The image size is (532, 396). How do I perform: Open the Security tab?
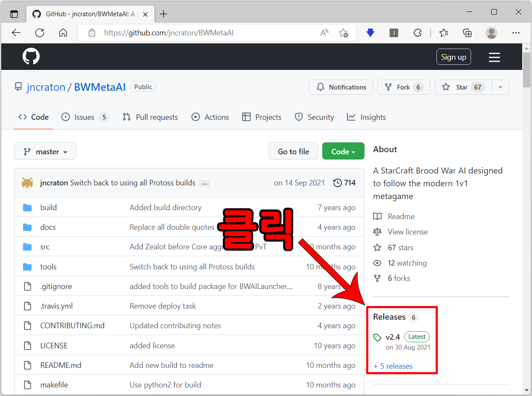(315, 117)
